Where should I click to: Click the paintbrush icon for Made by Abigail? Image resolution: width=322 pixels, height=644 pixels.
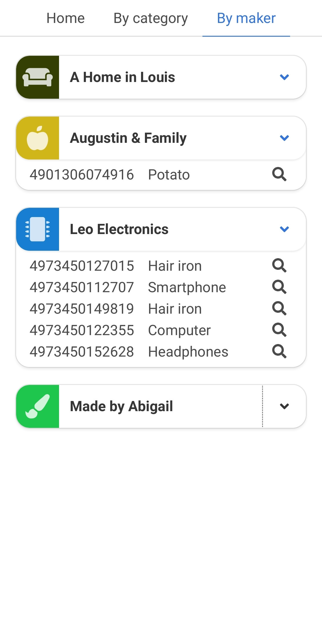[38, 406]
